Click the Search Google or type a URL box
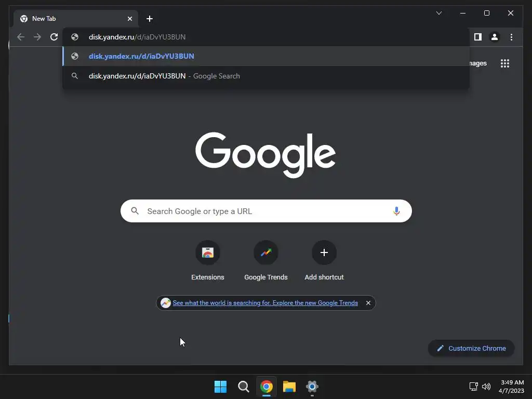The height and width of the screenshot is (399, 532). [266, 211]
